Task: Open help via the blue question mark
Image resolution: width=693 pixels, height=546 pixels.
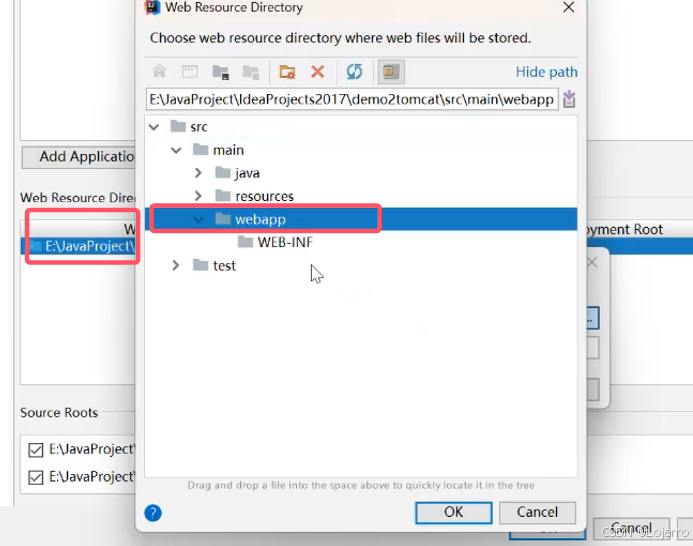Action: point(153,513)
